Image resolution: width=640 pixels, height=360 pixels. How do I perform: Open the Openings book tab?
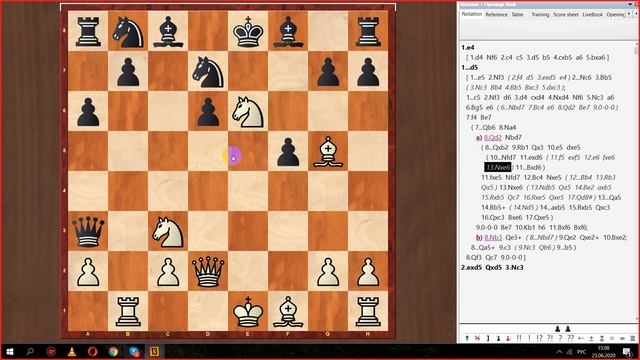coord(616,14)
